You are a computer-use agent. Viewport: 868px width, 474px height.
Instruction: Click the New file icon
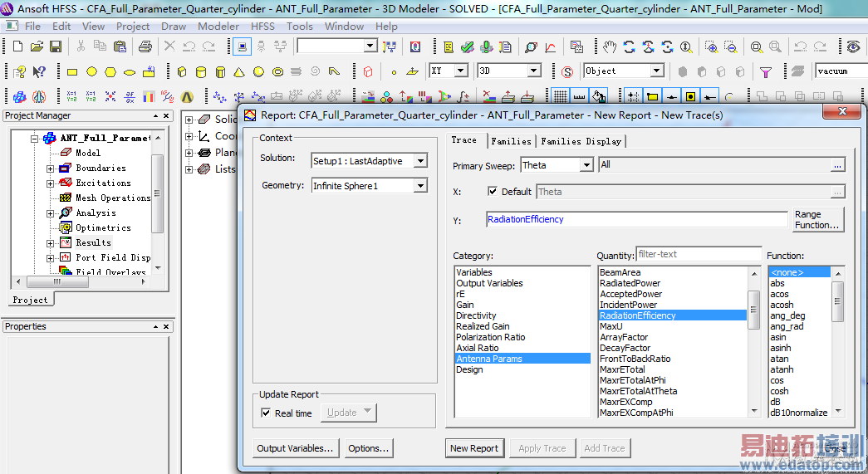click(x=17, y=46)
